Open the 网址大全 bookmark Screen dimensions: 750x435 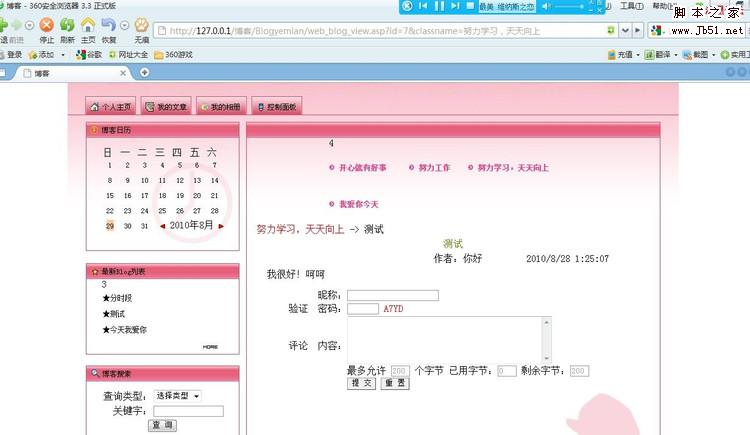pos(128,55)
